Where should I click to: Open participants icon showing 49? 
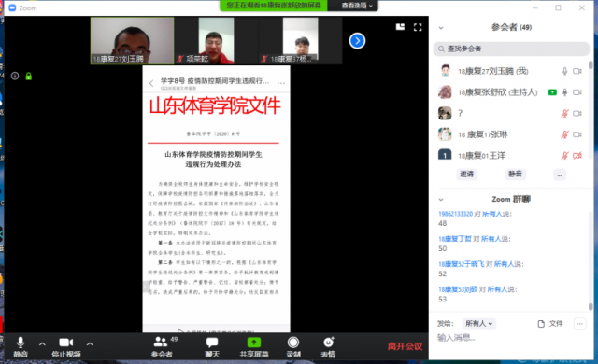click(161, 342)
